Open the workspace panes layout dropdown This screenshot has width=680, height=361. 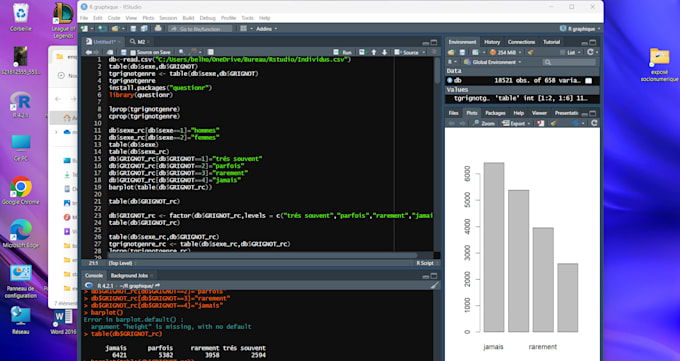point(245,29)
